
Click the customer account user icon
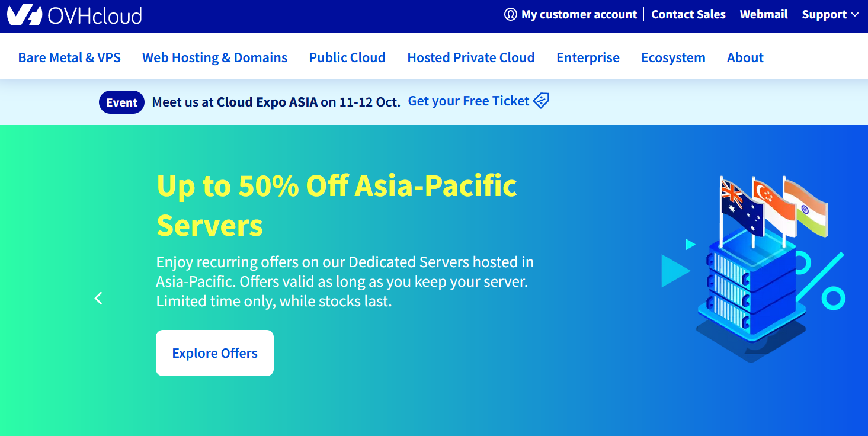510,15
